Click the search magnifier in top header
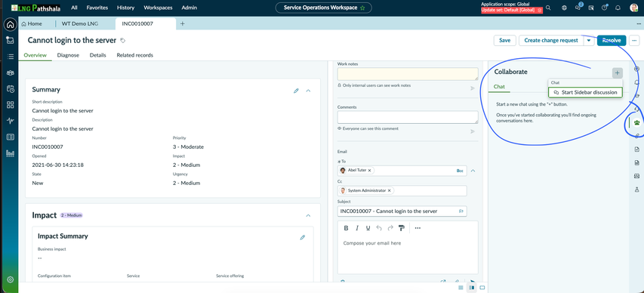 (548, 8)
